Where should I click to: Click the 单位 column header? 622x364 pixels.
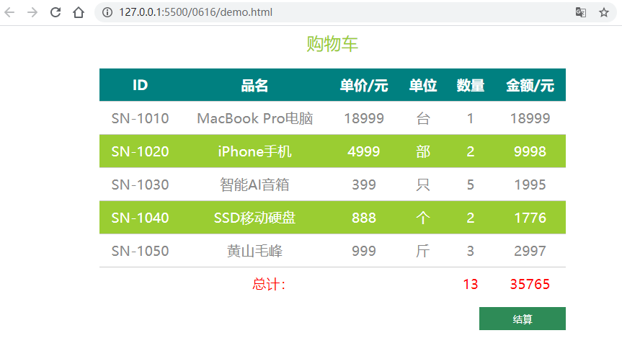coord(423,85)
